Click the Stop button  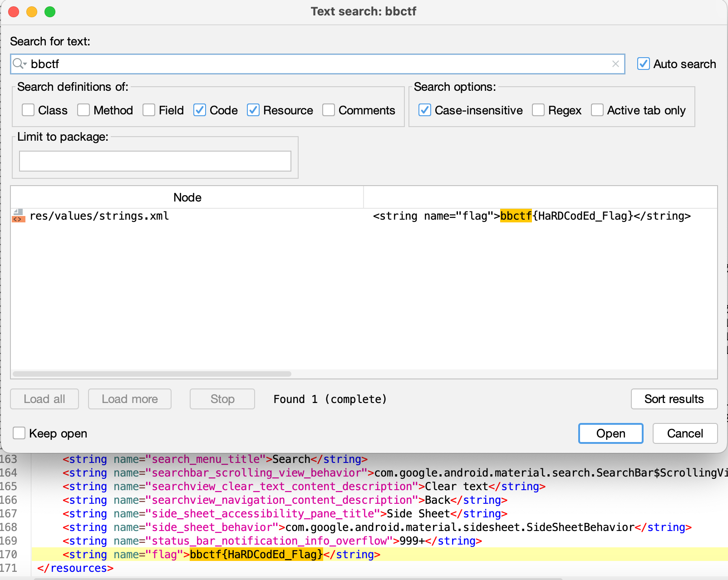coord(222,399)
